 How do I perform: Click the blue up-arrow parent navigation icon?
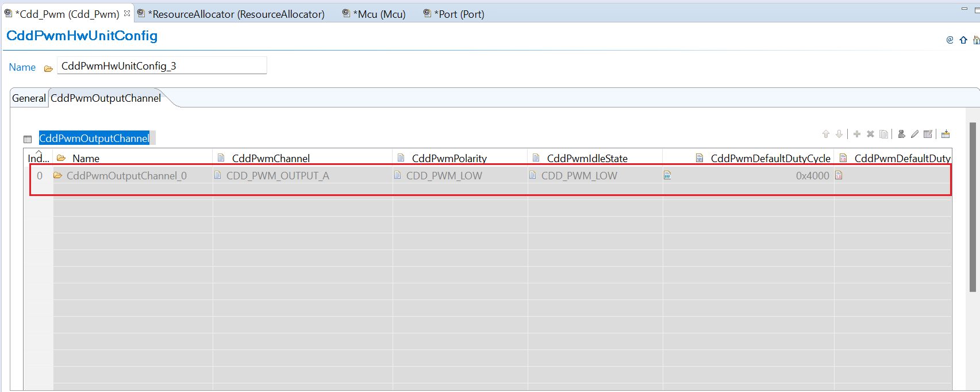click(x=963, y=40)
